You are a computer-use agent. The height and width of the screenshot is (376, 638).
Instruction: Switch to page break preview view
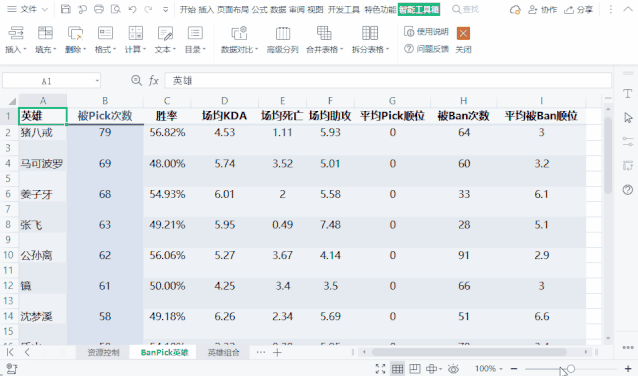click(415, 369)
